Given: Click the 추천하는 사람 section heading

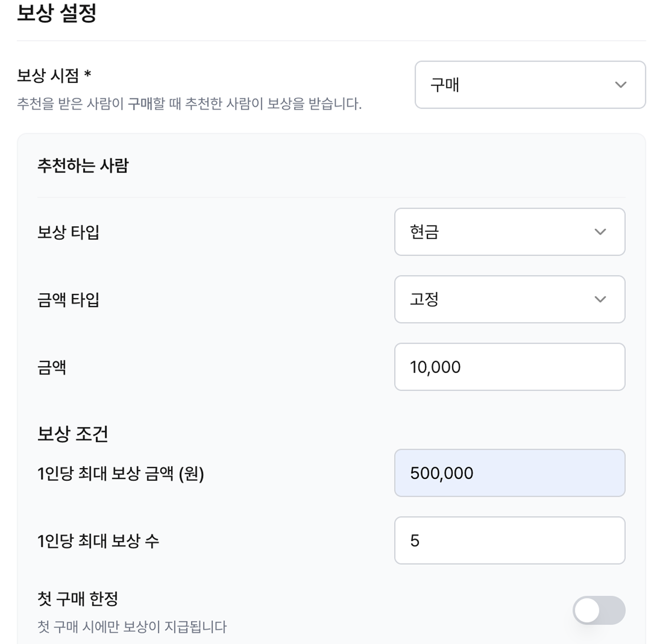Looking at the screenshot, I should click(x=83, y=166).
